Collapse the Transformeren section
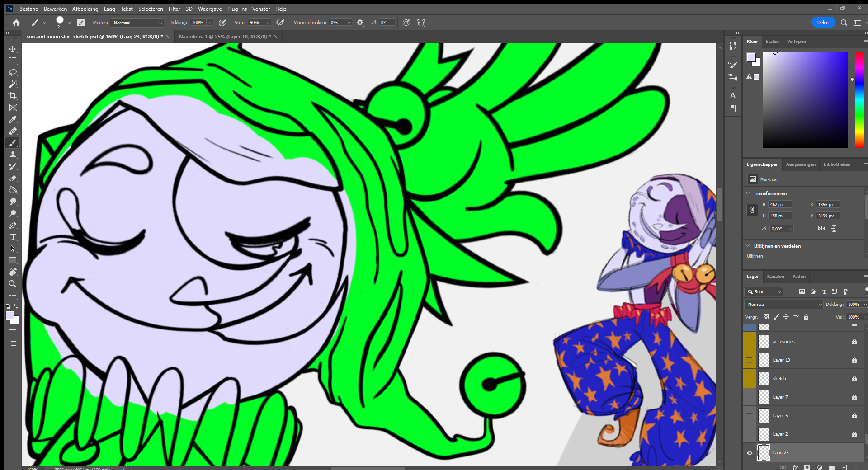The width and height of the screenshot is (868, 470). point(748,193)
